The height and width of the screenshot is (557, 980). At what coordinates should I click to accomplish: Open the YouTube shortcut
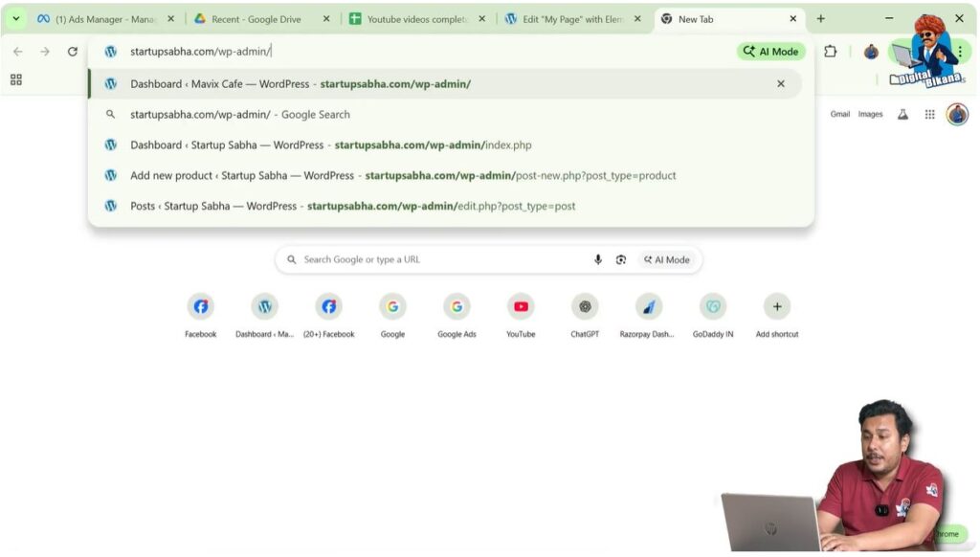(521, 306)
